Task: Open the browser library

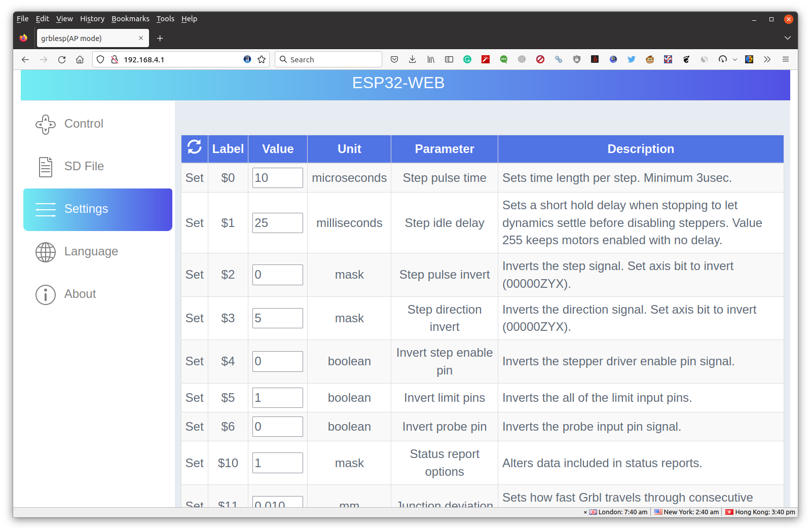Action: click(431, 59)
